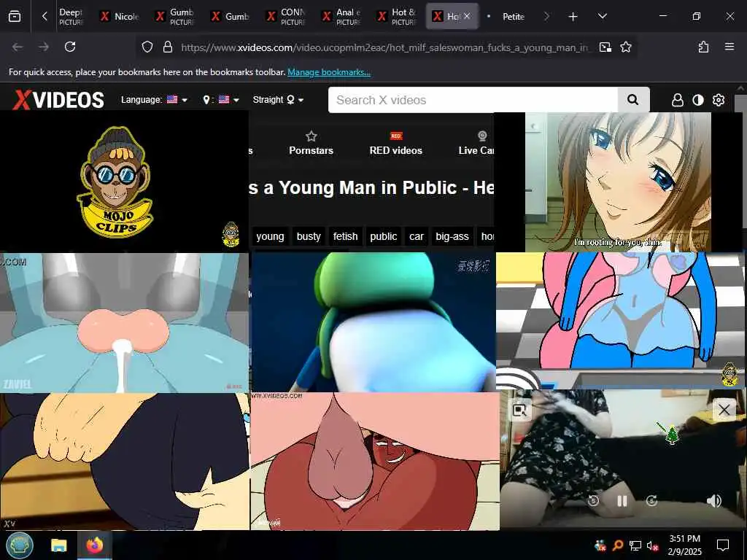The image size is (747, 560).
Task: Rewind the picture-in-picture video
Action: pyautogui.click(x=594, y=501)
